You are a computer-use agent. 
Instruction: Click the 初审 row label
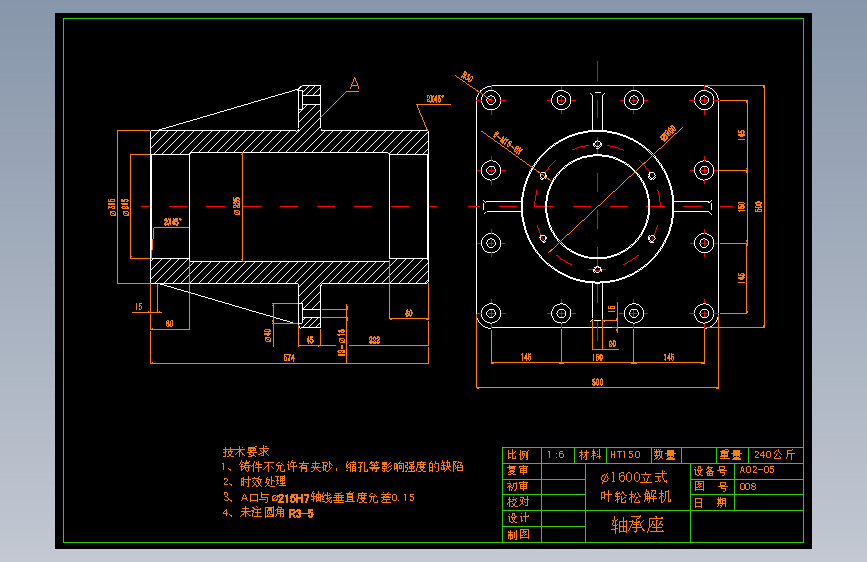click(x=518, y=486)
